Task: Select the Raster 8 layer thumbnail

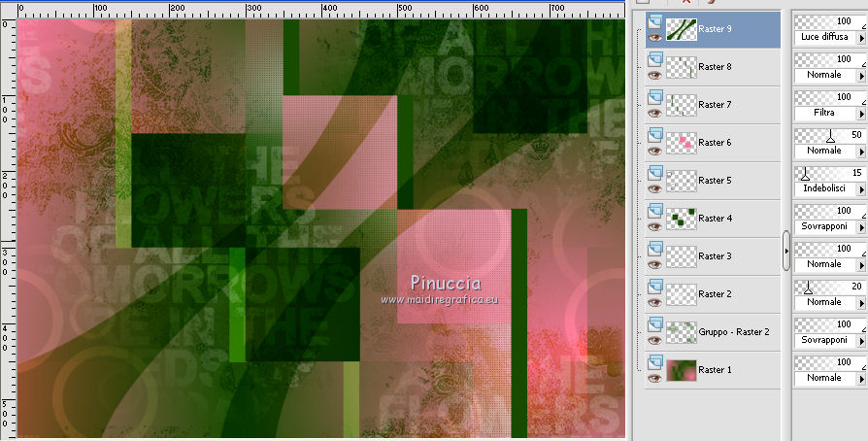Action: [x=681, y=67]
